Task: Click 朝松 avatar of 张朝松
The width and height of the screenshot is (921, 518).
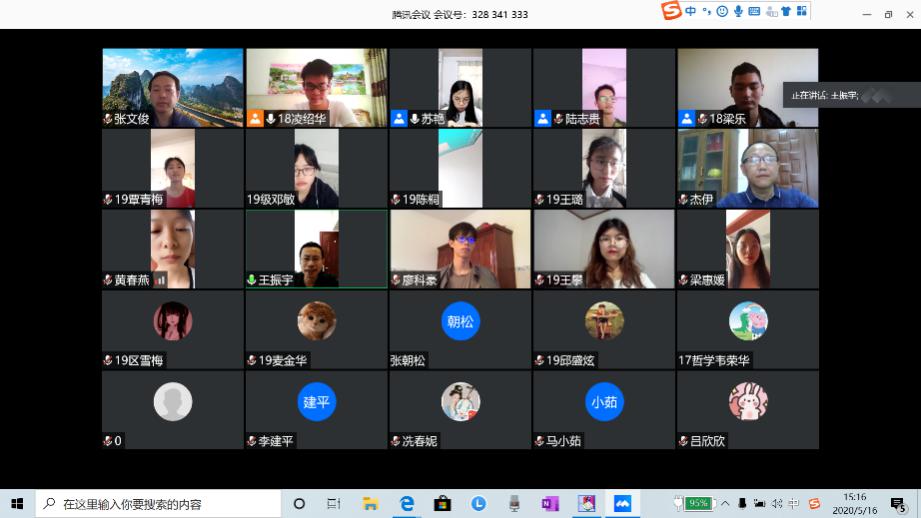Action: [460, 321]
